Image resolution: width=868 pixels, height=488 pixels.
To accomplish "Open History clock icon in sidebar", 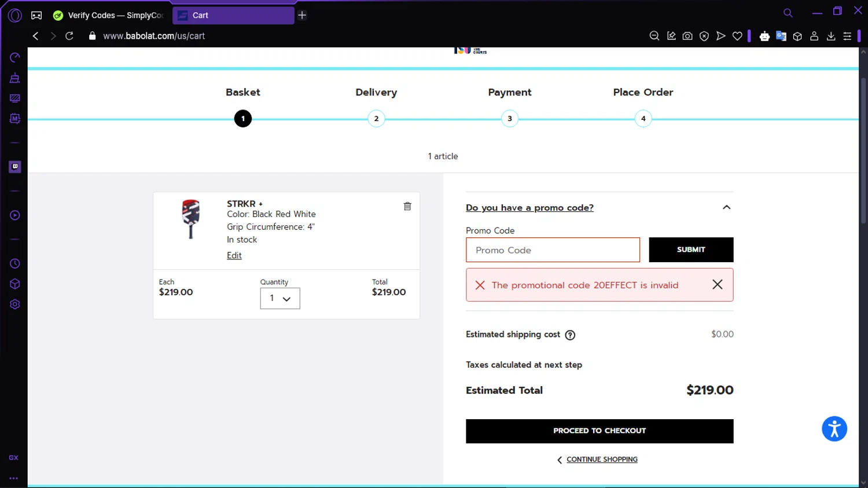I will click(15, 263).
